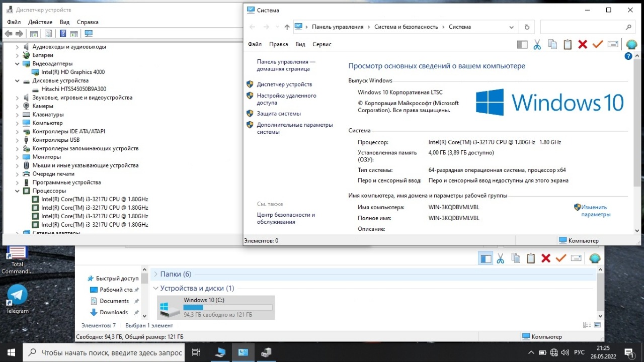
Task: Click search field in System window
Action: coord(588,27)
